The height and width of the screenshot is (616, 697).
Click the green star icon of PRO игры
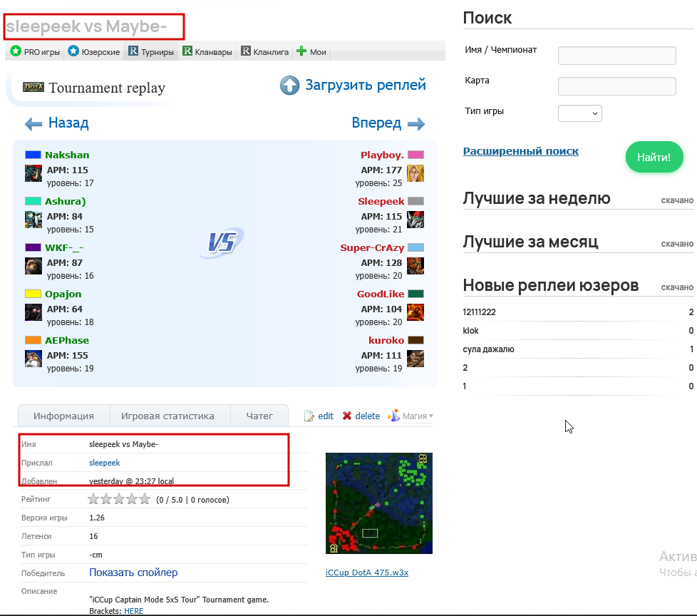(x=16, y=51)
